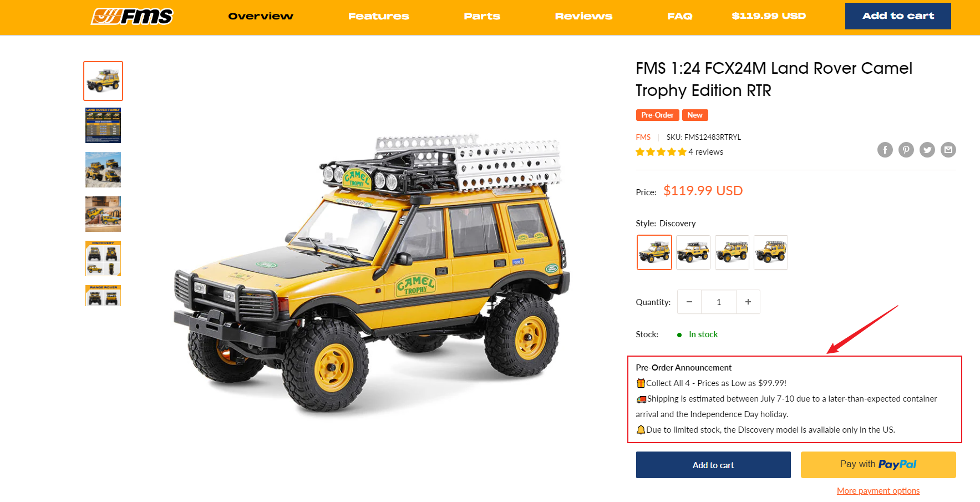
Task: Open the FAQ tab
Action: point(679,16)
